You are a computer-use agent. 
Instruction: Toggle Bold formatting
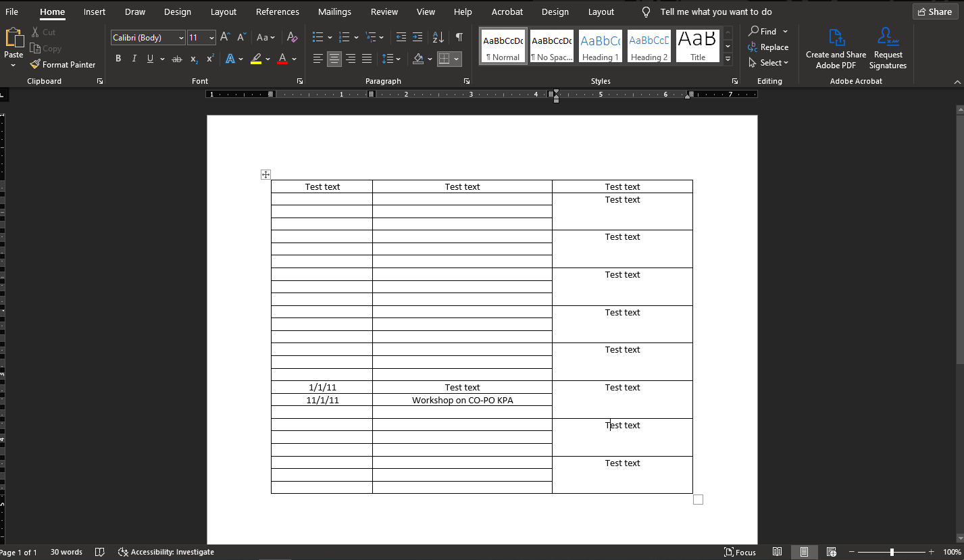(118, 59)
